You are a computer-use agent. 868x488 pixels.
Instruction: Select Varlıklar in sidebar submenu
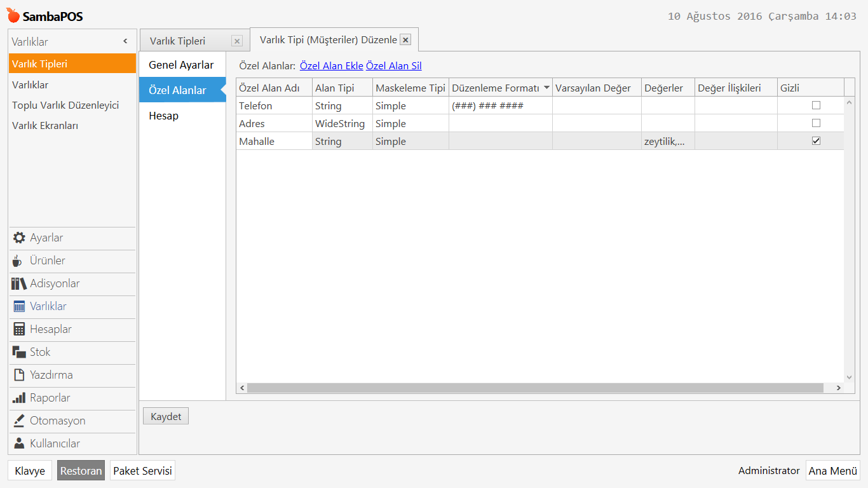(72, 85)
